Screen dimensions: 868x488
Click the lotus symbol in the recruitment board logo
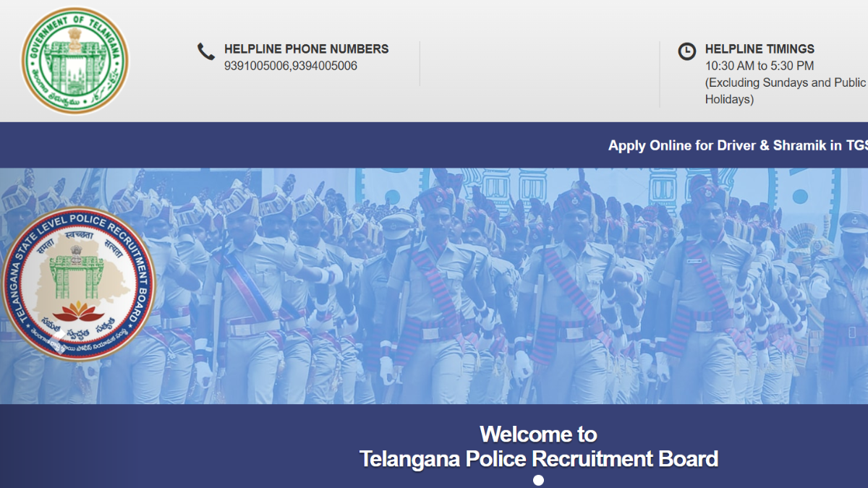click(79, 312)
